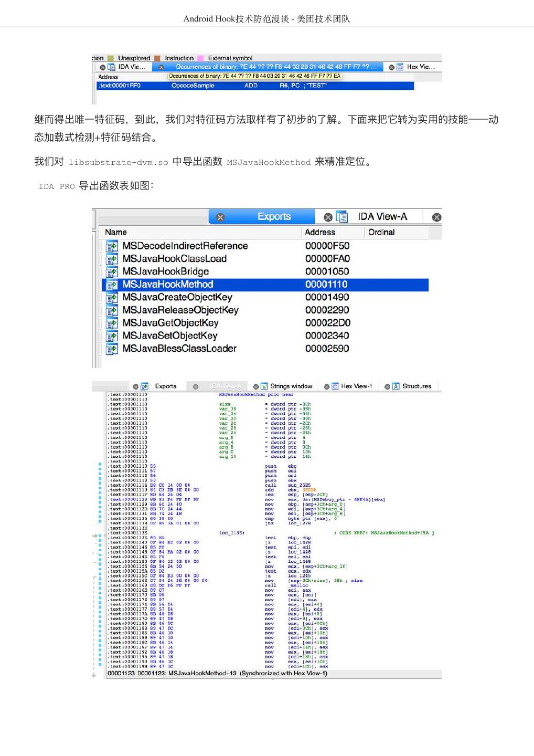Screen dimensions: 534x756
Task: Close the dimmed IDA View-A tab in disassembly
Action: pos(196,386)
